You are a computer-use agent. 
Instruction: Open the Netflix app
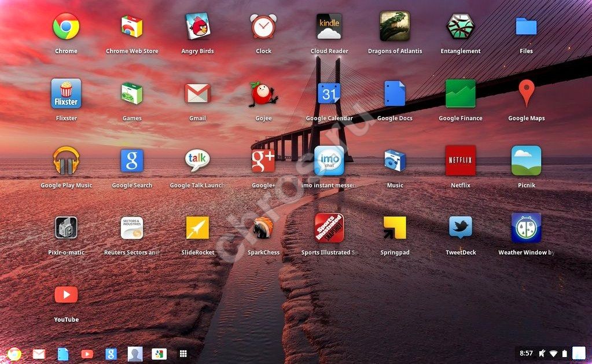point(460,161)
